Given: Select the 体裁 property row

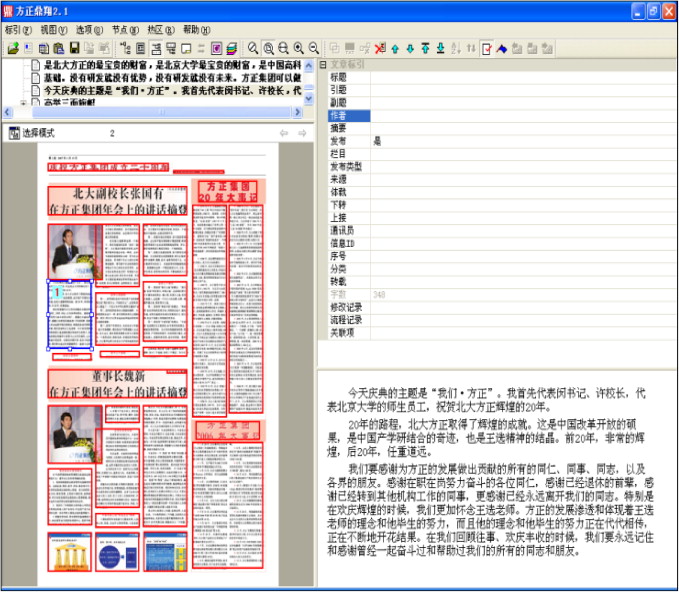Looking at the screenshot, I should click(x=501, y=192).
